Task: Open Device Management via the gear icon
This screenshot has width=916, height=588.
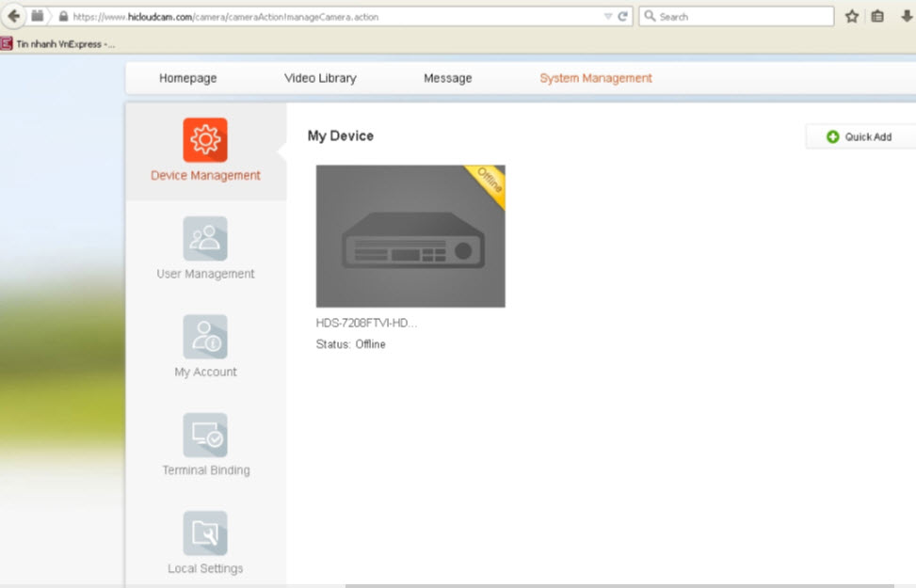Action: point(204,137)
